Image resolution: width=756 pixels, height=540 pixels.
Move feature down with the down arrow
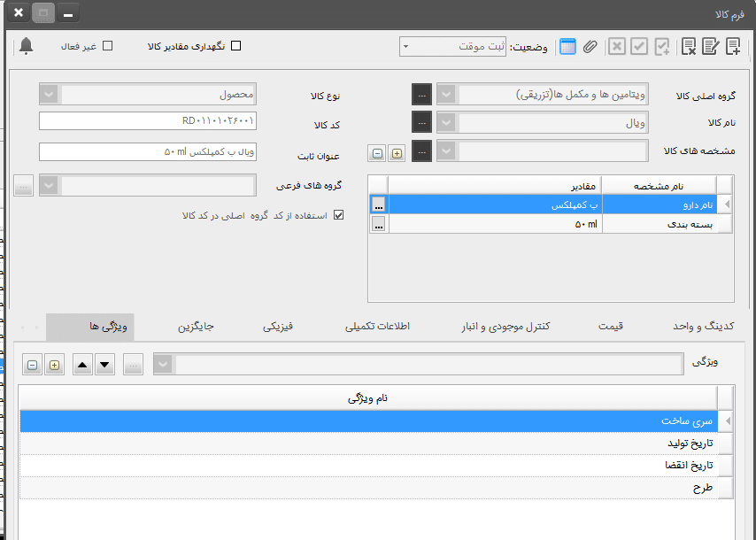click(x=104, y=365)
